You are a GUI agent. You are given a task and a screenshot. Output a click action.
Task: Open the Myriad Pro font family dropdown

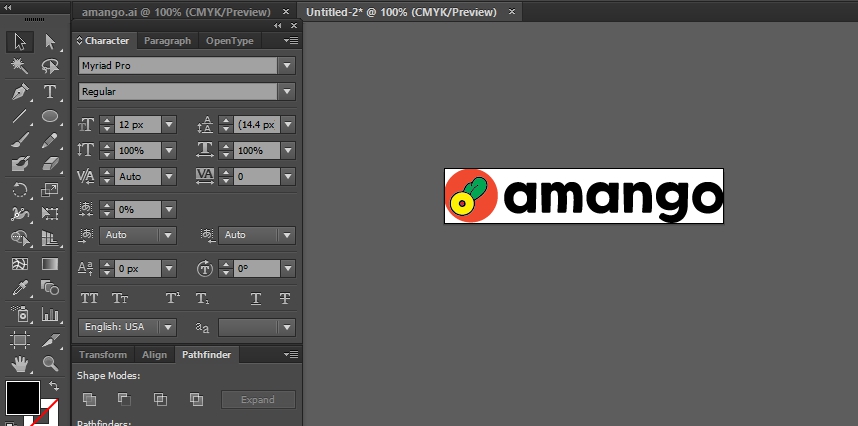click(287, 66)
